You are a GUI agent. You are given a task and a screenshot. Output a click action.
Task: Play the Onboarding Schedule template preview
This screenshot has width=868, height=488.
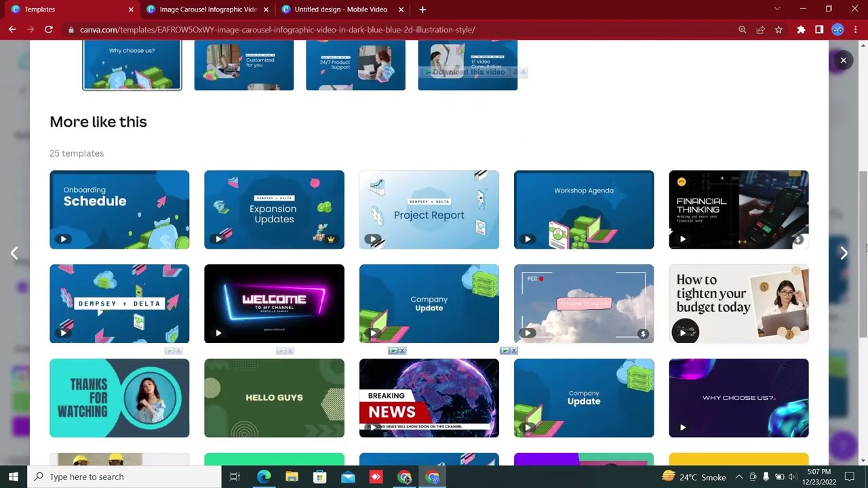(x=63, y=239)
